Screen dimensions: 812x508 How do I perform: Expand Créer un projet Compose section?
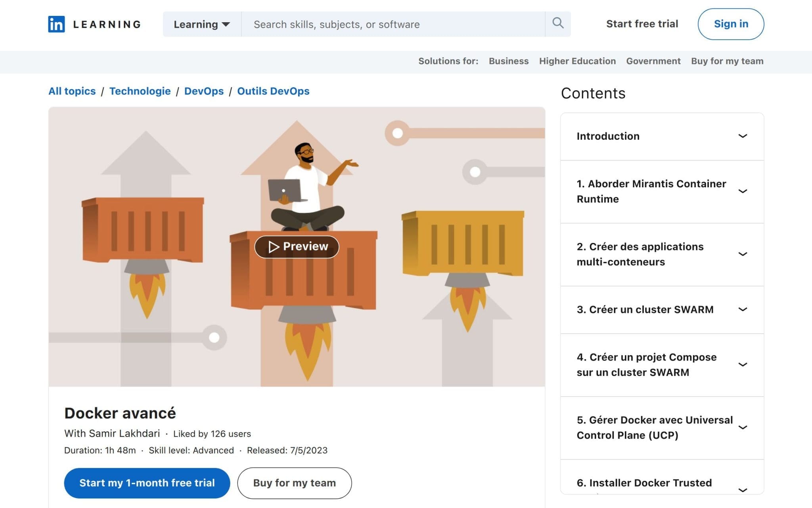point(662,365)
